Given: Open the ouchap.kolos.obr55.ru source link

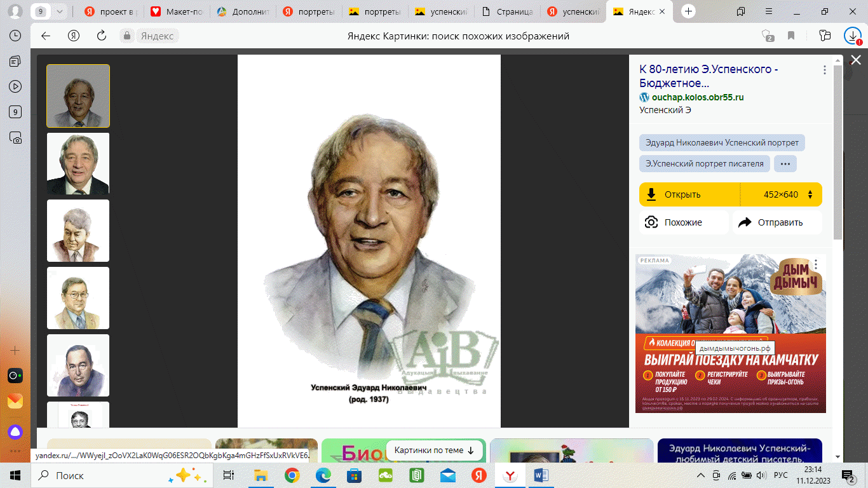Looking at the screenshot, I should 697,97.
